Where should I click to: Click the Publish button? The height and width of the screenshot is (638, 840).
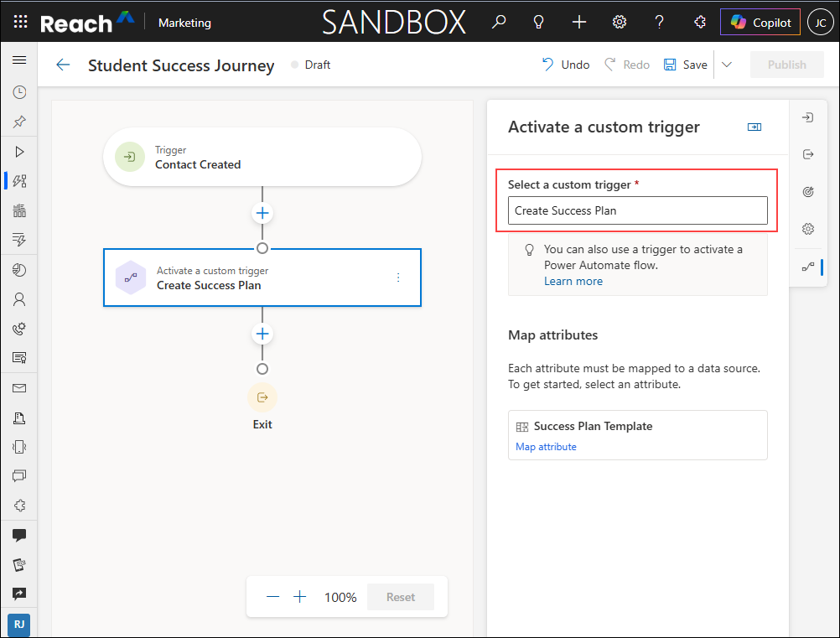(x=786, y=65)
